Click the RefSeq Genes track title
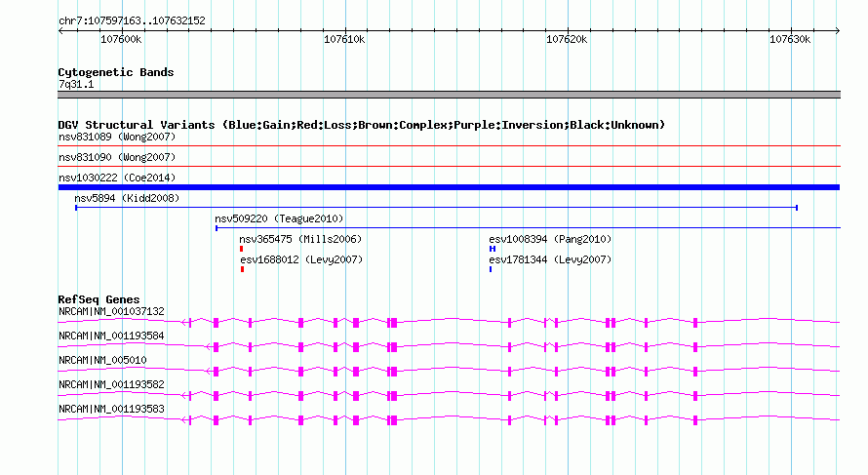 (x=99, y=299)
